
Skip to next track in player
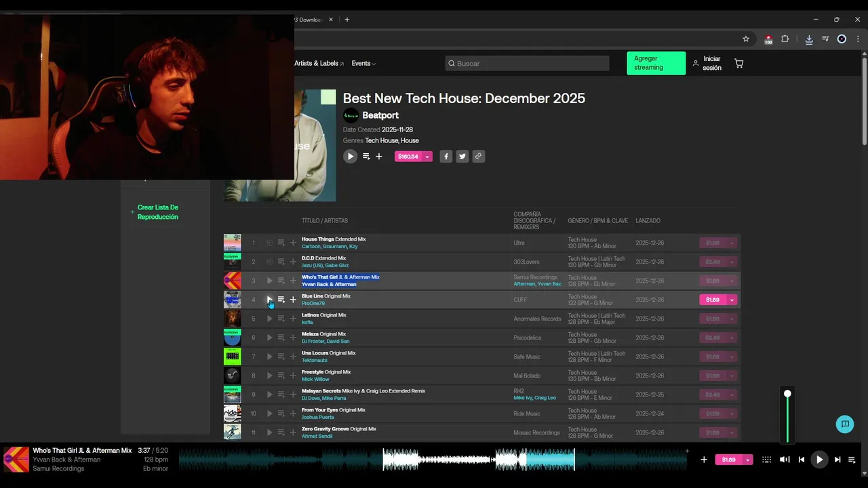(837, 460)
